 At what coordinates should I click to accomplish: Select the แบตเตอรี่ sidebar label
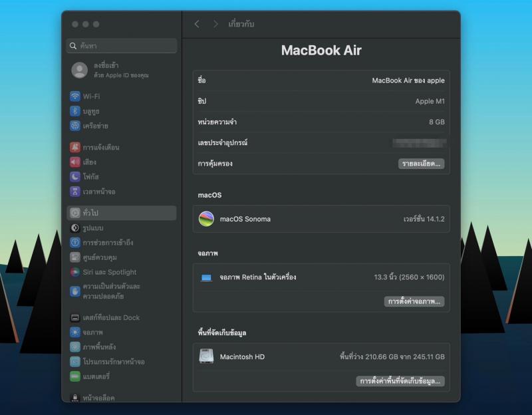click(x=96, y=376)
